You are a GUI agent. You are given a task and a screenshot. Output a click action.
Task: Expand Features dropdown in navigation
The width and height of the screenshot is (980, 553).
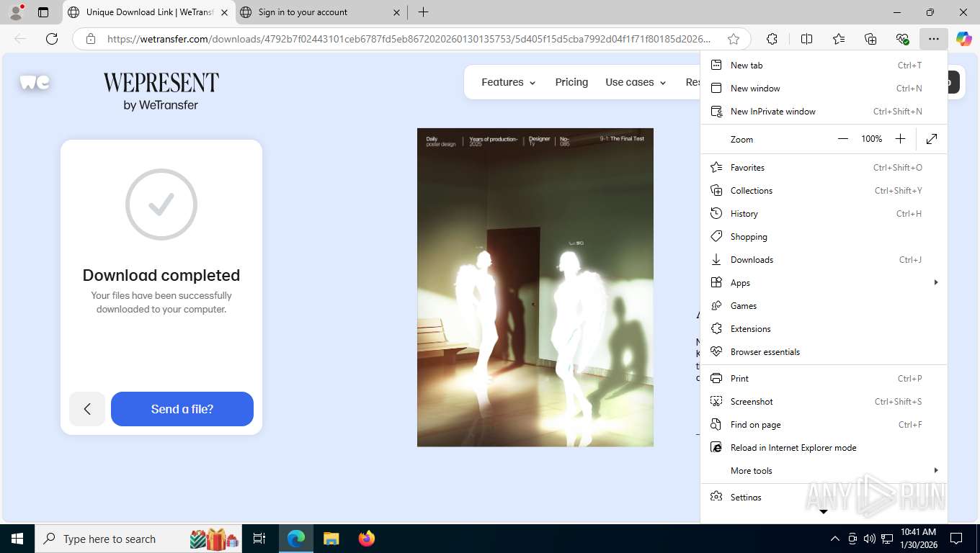(x=509, y=82)
